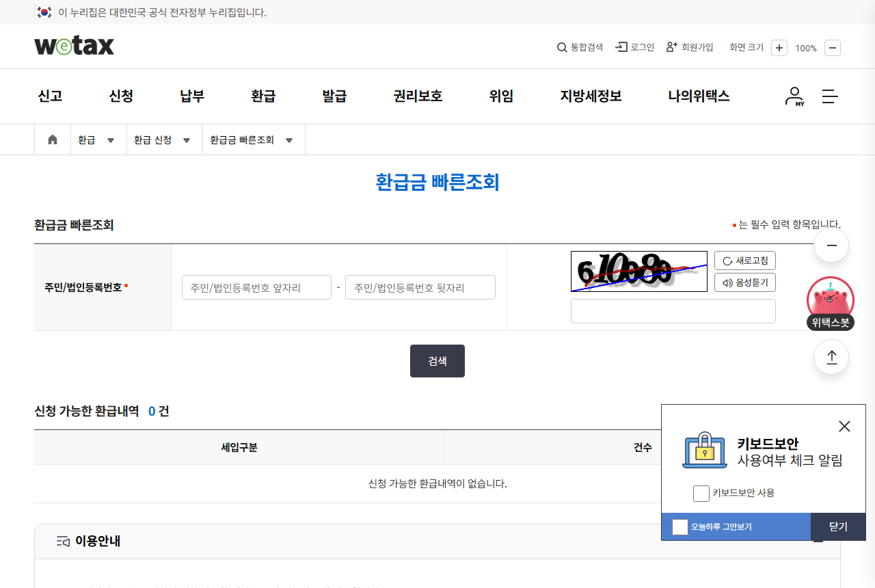The image size is (875, 588).
Task: Expand the 환급 breadcrumb dropdown
Action: (x=98, y=139)
